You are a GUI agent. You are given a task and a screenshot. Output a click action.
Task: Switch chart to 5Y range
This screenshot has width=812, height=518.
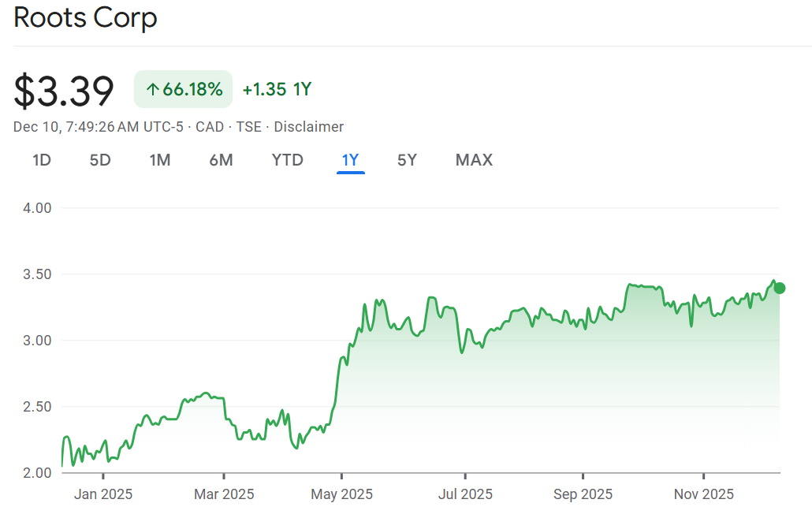[x=407, y=160]
